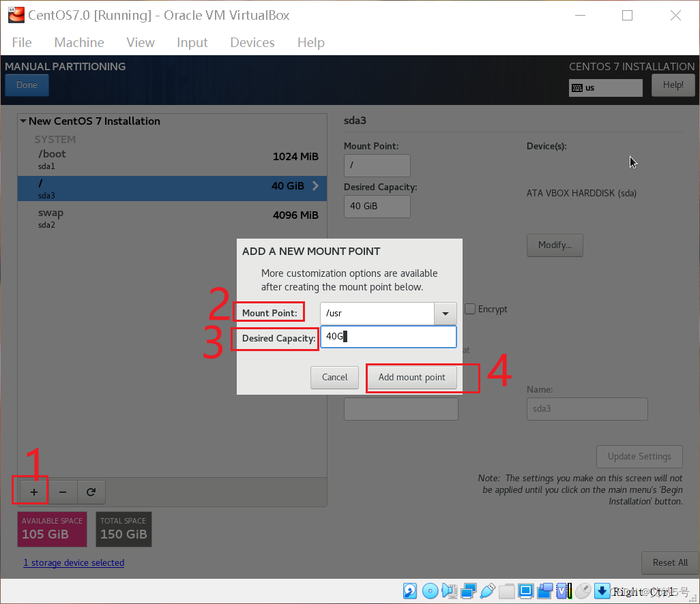Click the AVAILABLE SPACE 105 GiB indicator
This screenshot has height=604, width=700.
coord(52,529)
